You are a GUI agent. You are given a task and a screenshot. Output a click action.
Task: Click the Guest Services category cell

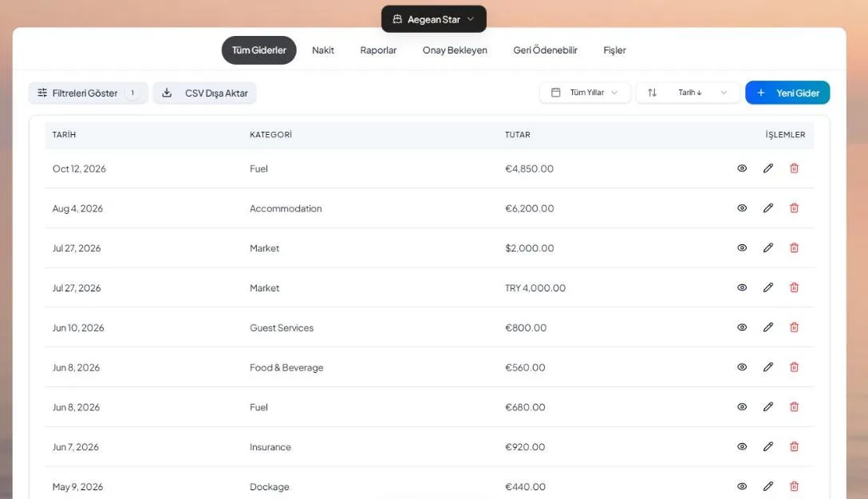point(281,327)
